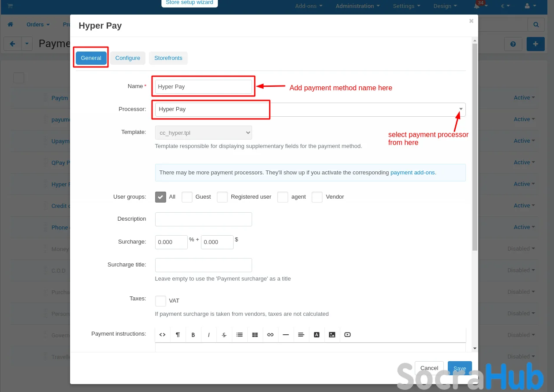Click the Name input field
Viewport: 554px width, 392px height.
point(204,87)
